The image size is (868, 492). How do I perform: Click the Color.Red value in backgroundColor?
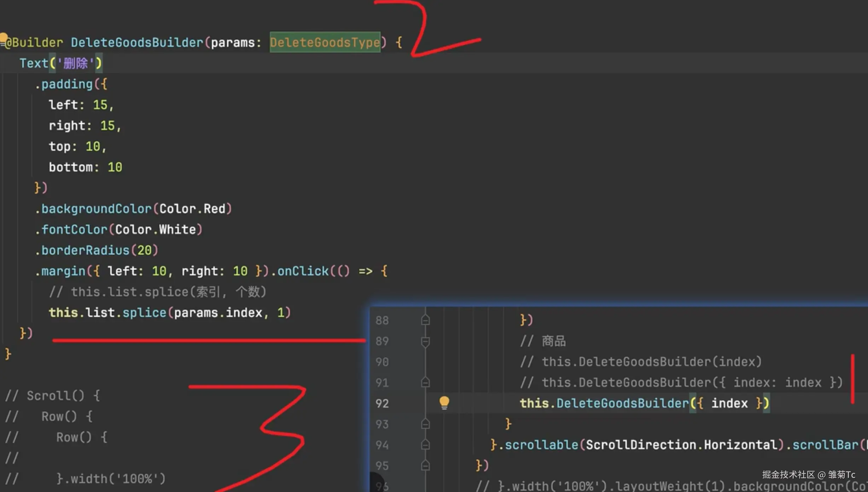click(x=192, y=209)
